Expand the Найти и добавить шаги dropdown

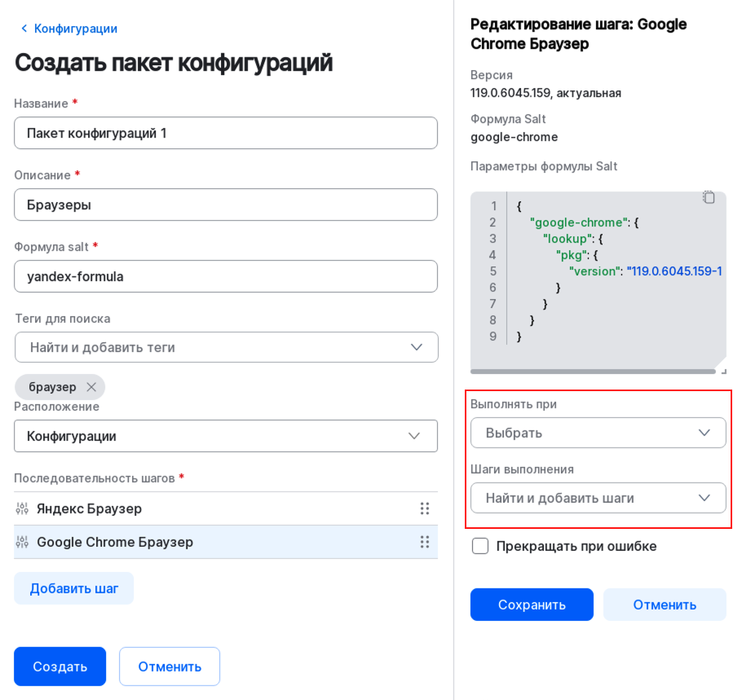598,498
